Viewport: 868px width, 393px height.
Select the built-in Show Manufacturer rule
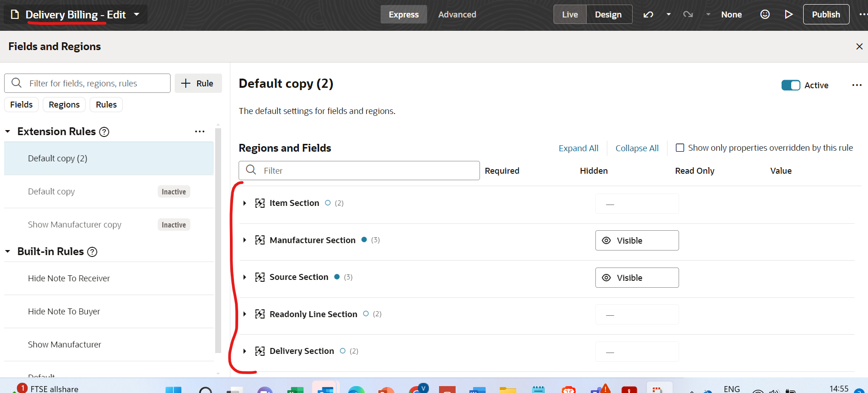click(x=109, y=344)
